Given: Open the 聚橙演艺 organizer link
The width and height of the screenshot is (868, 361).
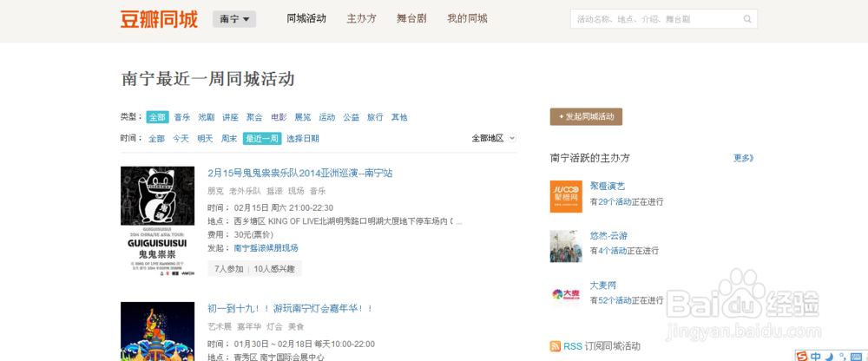Looking at the screenshot, I should [608, 187].
